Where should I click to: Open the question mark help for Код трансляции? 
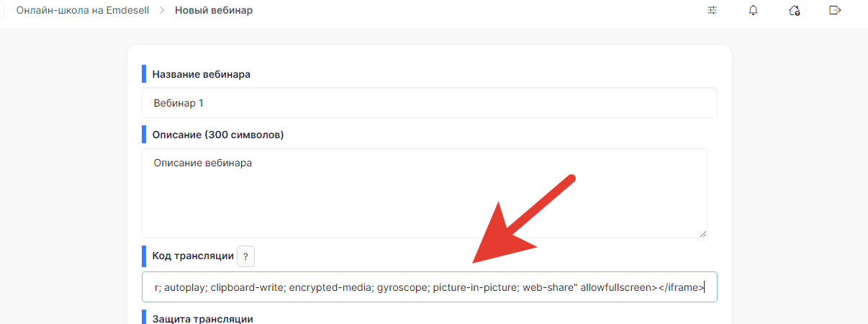(x=245, y=256)
